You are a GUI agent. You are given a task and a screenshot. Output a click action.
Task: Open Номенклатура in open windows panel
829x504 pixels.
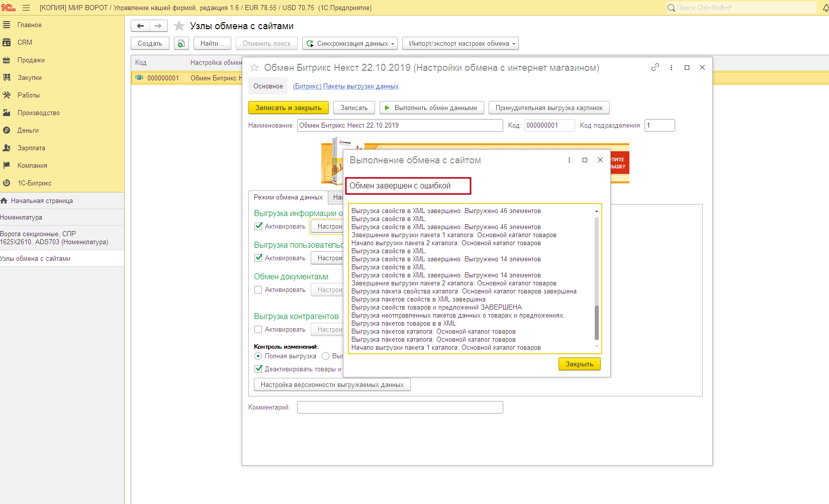21,217
